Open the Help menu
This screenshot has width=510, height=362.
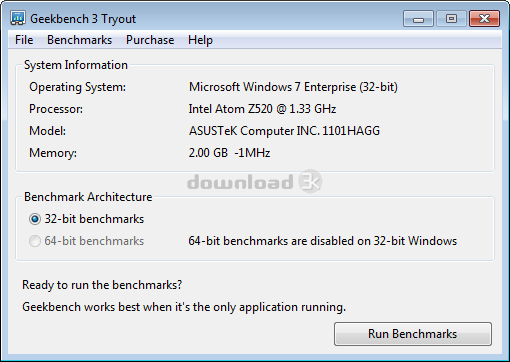pyautogui.click(x=200, y=40)
